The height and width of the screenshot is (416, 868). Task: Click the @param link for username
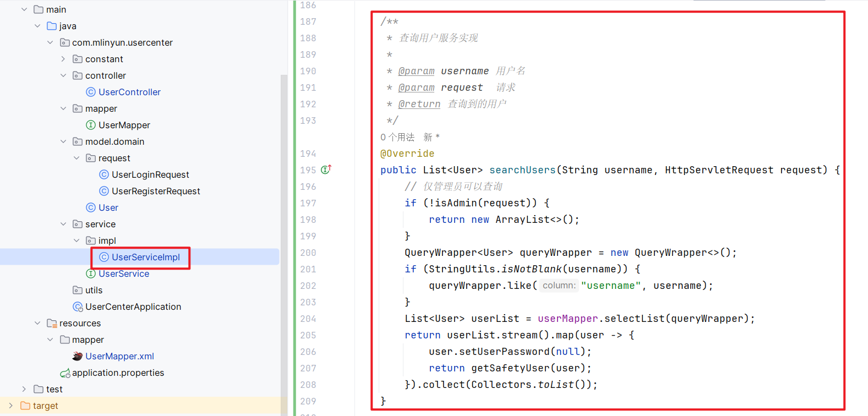[416, 71]
